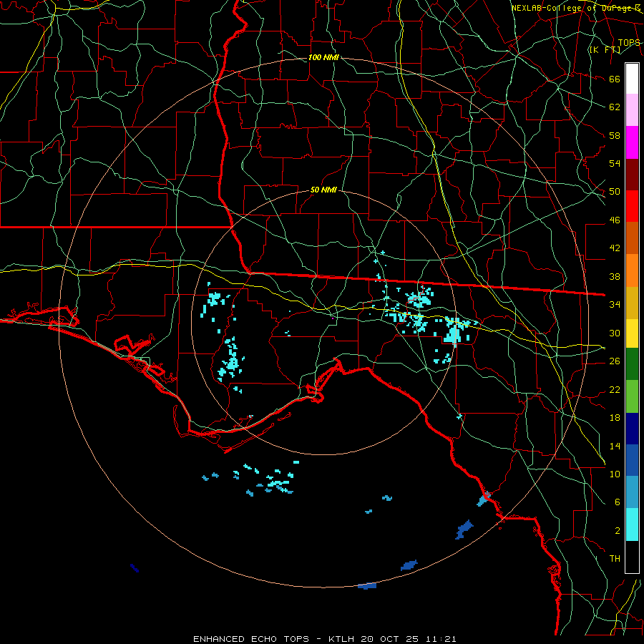Screen dimensions: 644x644
Task: Click the light pink legend swatch
Action: pyautogui.click(x=632, y=110)
